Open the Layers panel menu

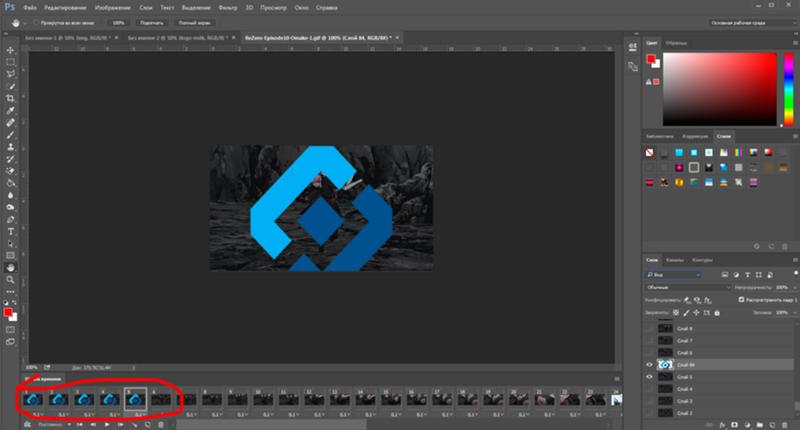795,260
